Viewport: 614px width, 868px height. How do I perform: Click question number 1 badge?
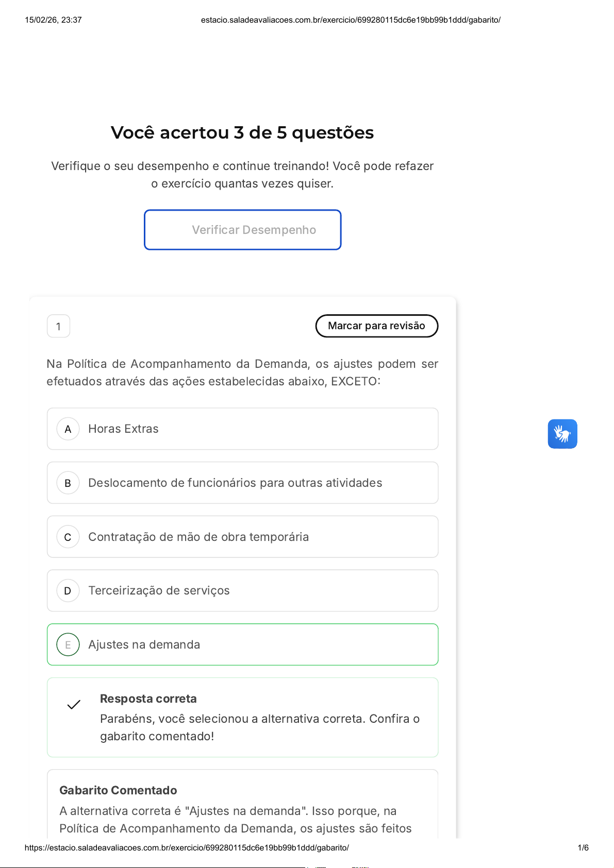(x=58, y=327)
